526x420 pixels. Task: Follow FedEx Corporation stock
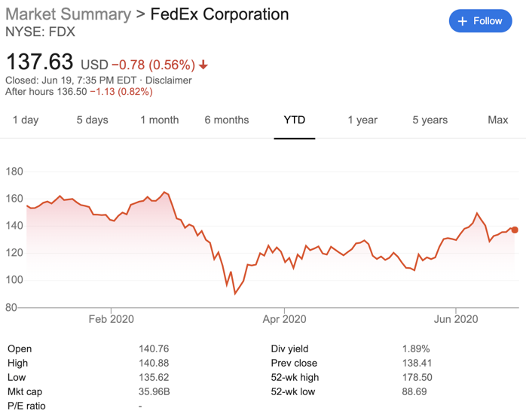(x=480, y=21)
